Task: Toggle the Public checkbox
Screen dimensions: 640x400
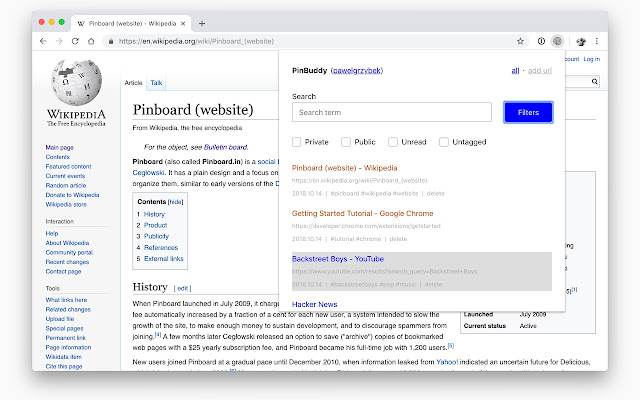Action: [346, 142]
